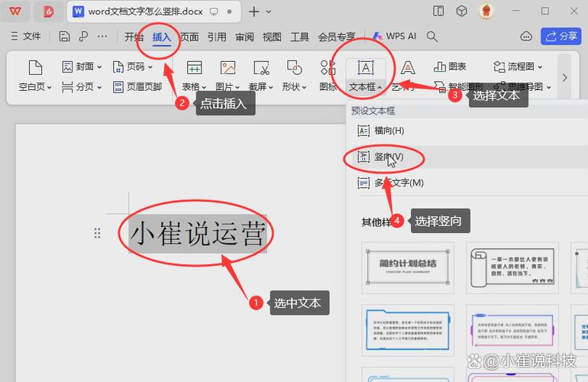Viewport: 588px width, 382px height.
Task: Insert a 图表 chart
Action: coord(450,66)
